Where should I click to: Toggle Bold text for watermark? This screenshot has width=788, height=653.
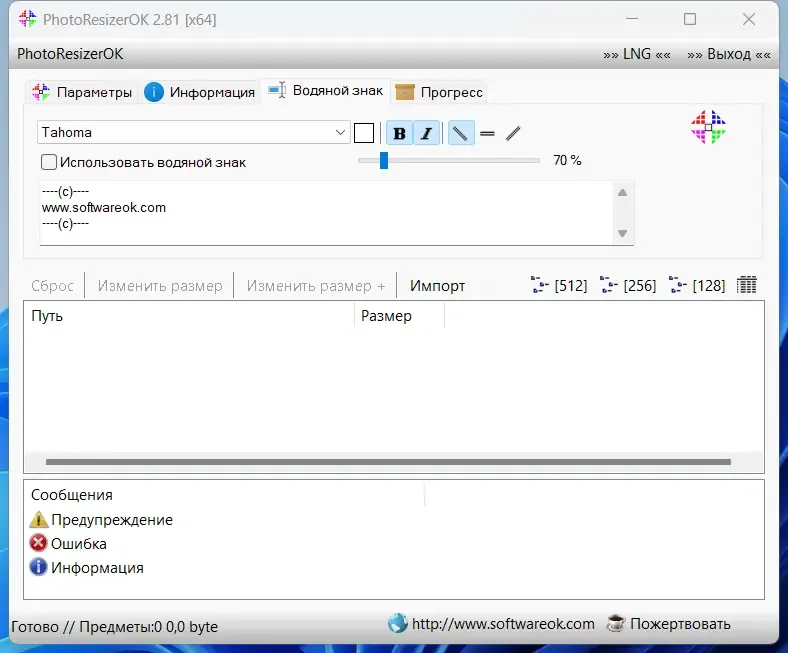400,133
